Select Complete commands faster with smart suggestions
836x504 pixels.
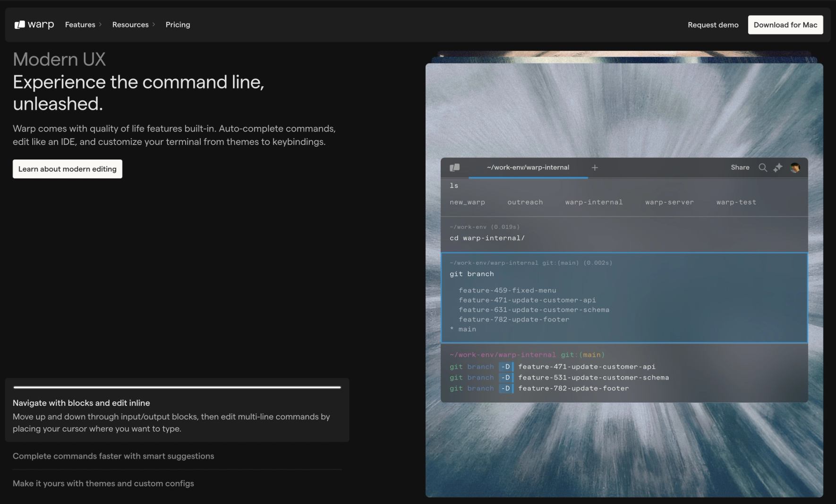click(113, 456)
